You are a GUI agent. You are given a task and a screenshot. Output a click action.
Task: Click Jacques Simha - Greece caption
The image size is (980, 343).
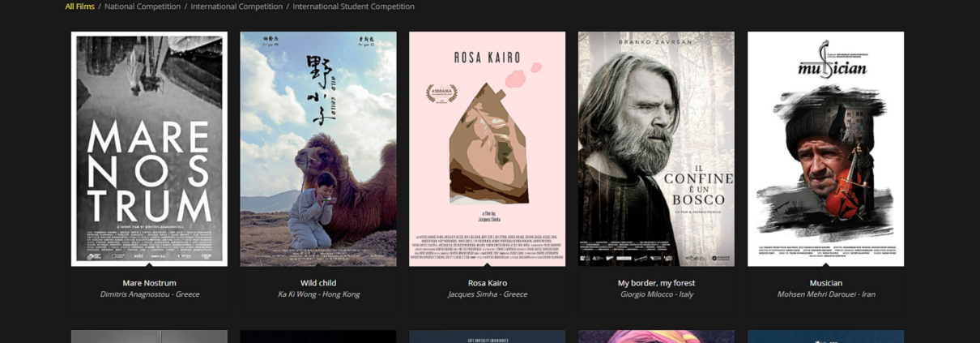tap(488, 294)
